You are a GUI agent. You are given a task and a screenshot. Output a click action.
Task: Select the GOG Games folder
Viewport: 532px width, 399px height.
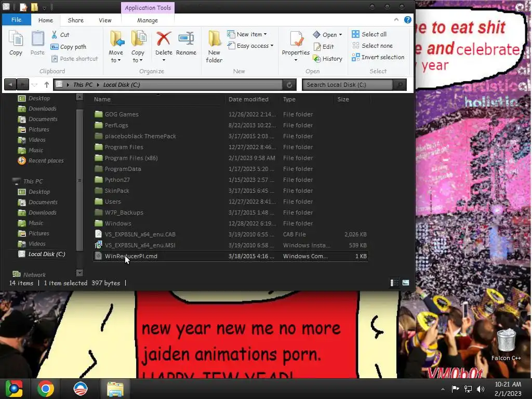230,114
